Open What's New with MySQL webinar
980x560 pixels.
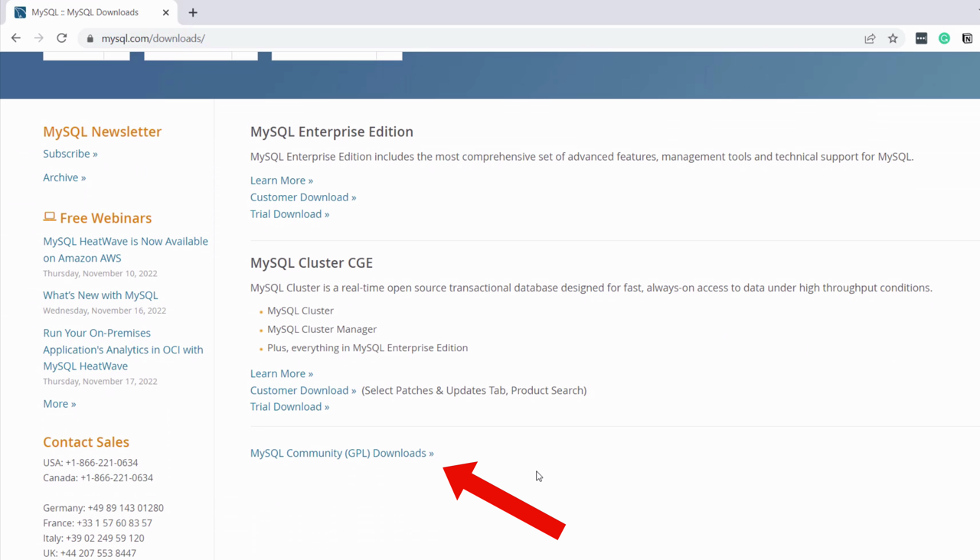[x=100, y=295]
